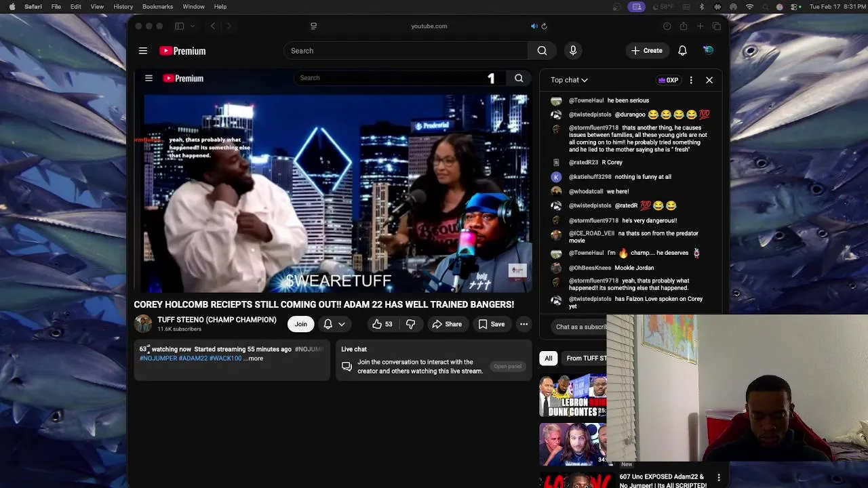Open the Safari menu
This screenshot has width=868, height=488.
[33, 7]
